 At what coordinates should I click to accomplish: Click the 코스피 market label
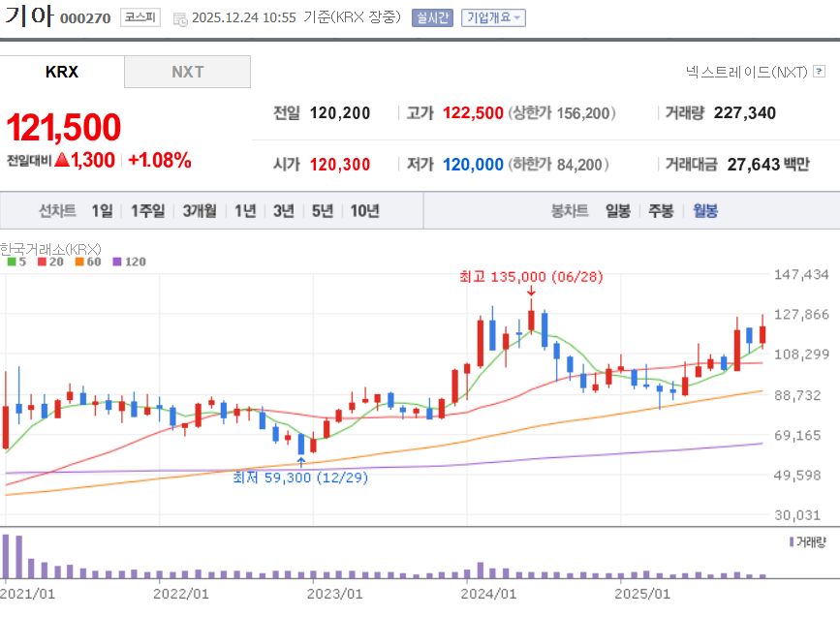point(140,17)
